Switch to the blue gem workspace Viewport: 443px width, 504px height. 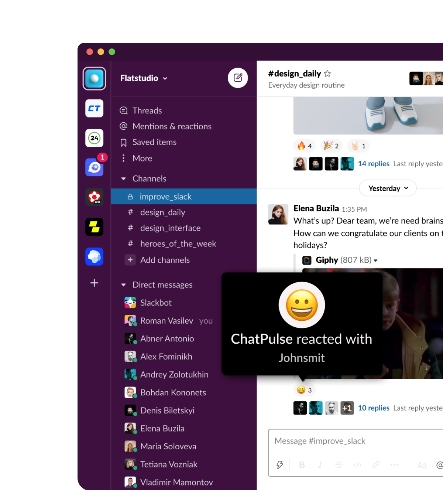(94, 256)
